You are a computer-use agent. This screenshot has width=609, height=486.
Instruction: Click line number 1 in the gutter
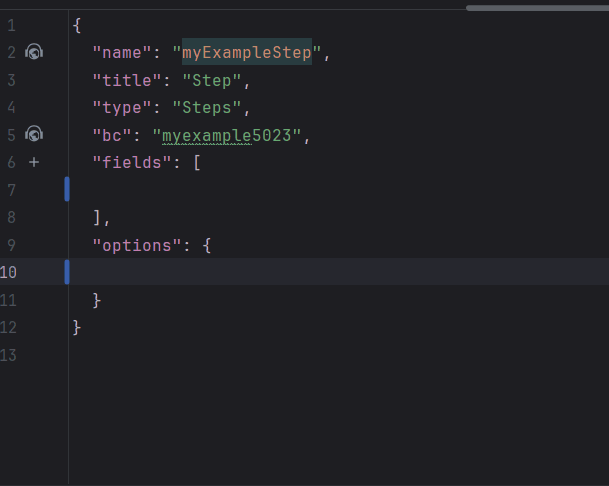click(x=10, y=25)
